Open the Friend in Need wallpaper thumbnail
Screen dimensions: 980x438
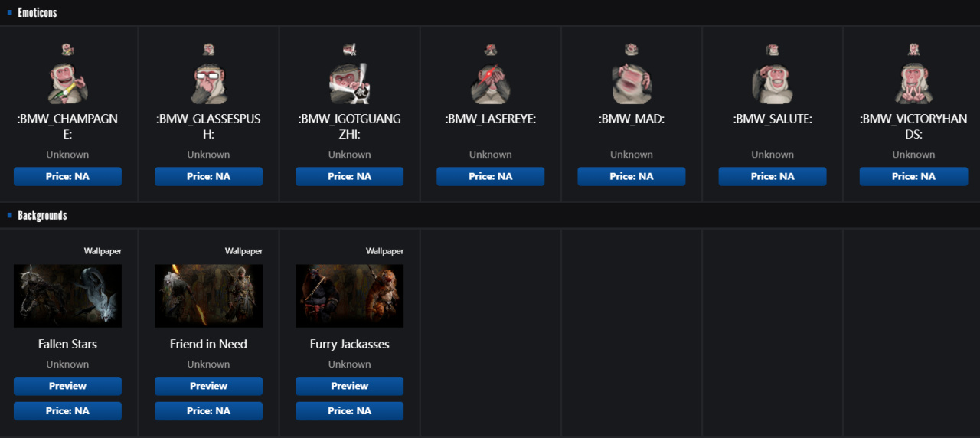208,296
